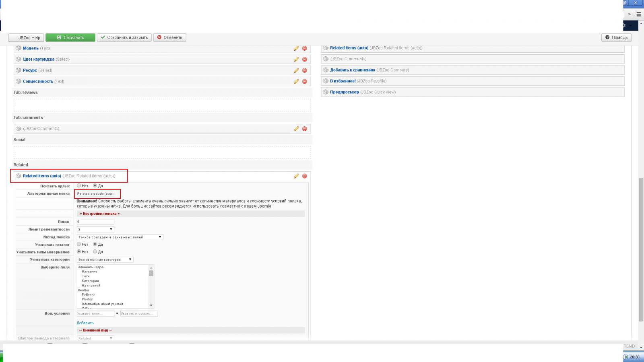644x362 pixels.
Task: Click the Альтернативная метка text field
Action: coord(95,194)
